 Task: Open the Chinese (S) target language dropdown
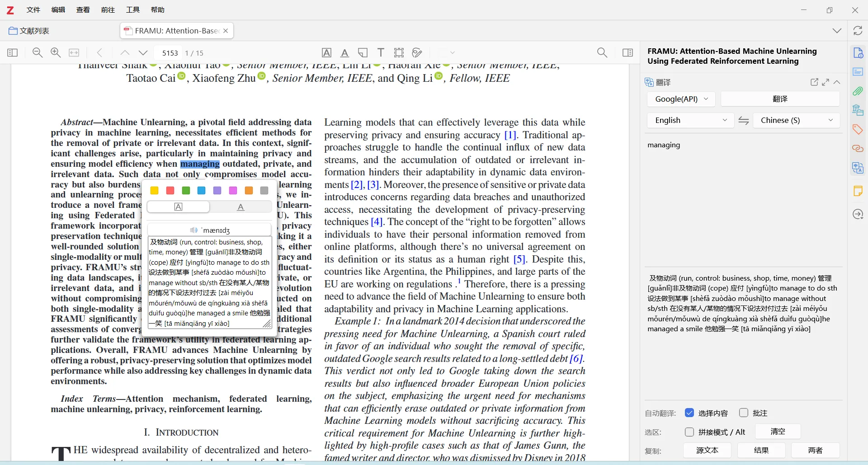coord(796,121)
